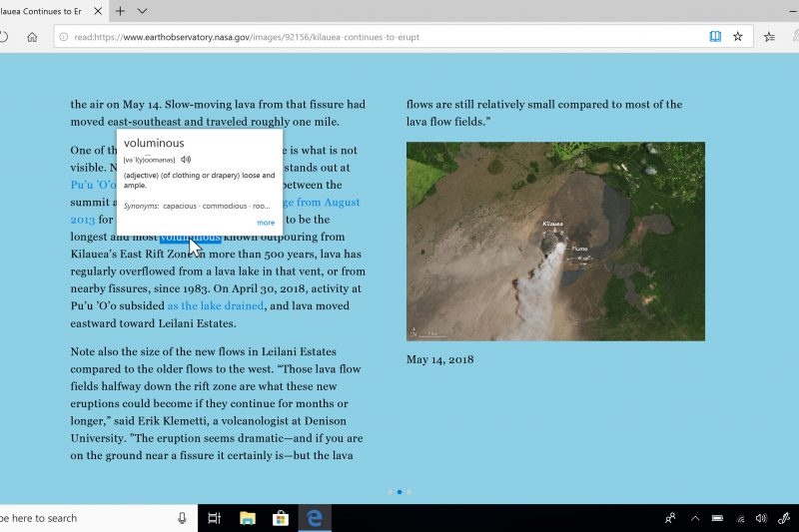This screenshot has width=799, height=532.
Task: Close the Kilauea Continues to Erupt tab
Action: coord(98,11)
